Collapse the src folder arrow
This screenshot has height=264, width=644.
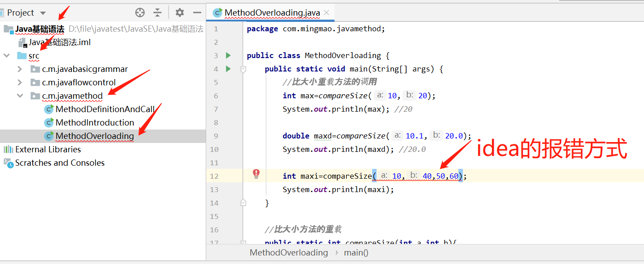[7, 56]
